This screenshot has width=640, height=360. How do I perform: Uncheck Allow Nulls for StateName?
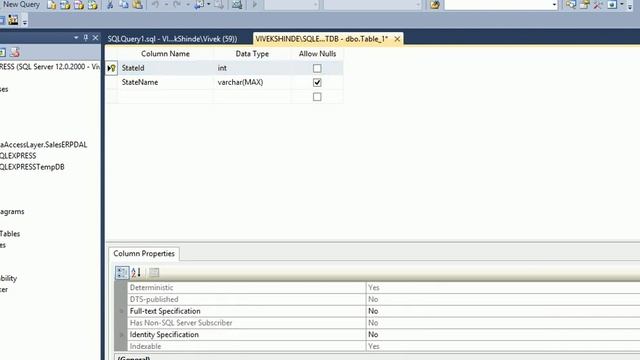[317, 82]
